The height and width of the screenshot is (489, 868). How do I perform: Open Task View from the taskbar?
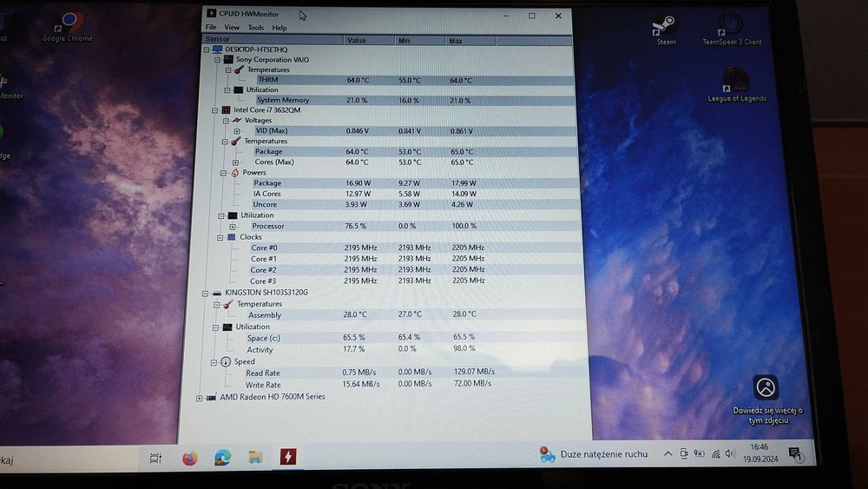[155, 458]
